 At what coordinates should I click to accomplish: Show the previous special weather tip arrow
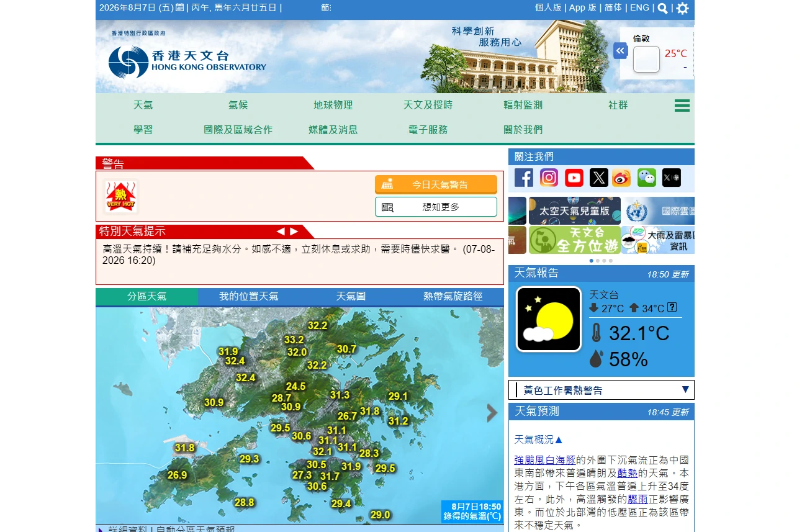coord(281,232)
